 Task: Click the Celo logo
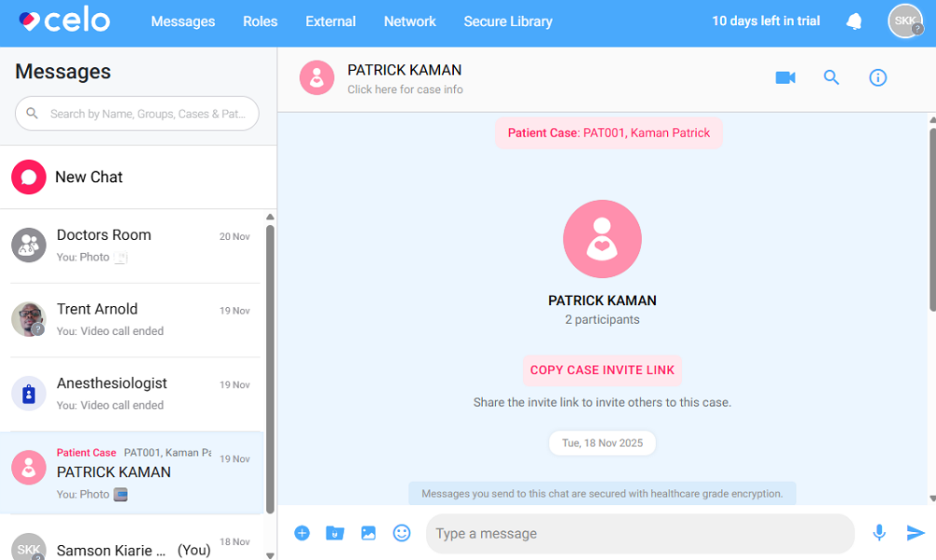point(61,20)
